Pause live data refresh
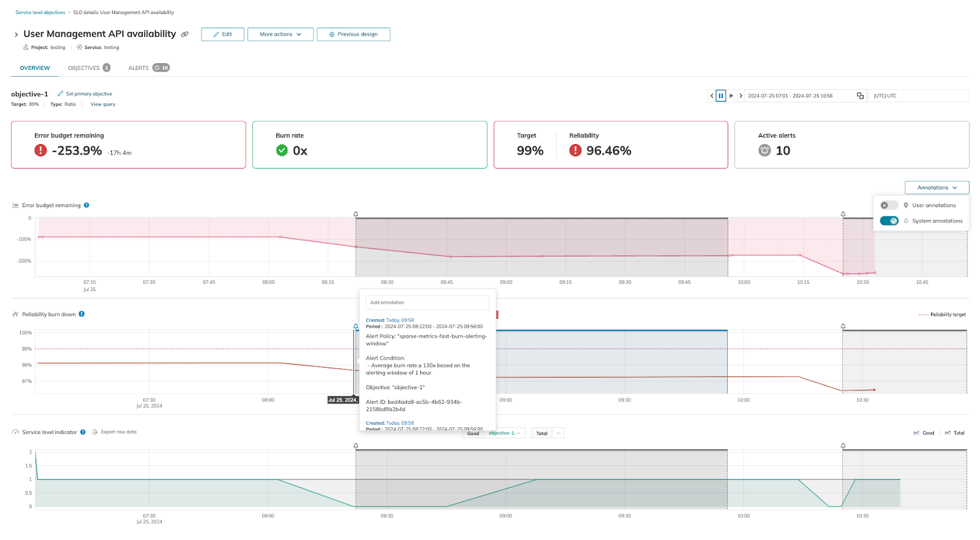The height and width of the screenshot is (540, 980). [x=721, y=96]
